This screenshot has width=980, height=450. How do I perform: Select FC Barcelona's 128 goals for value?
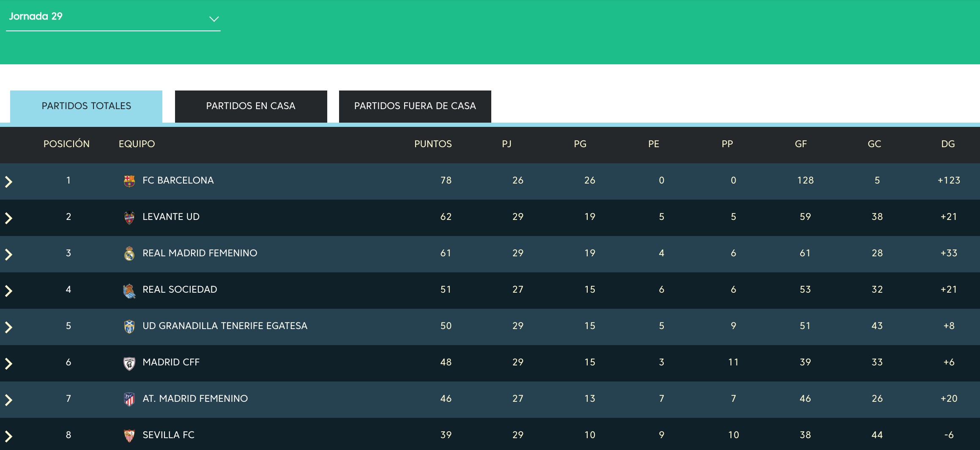805,181
